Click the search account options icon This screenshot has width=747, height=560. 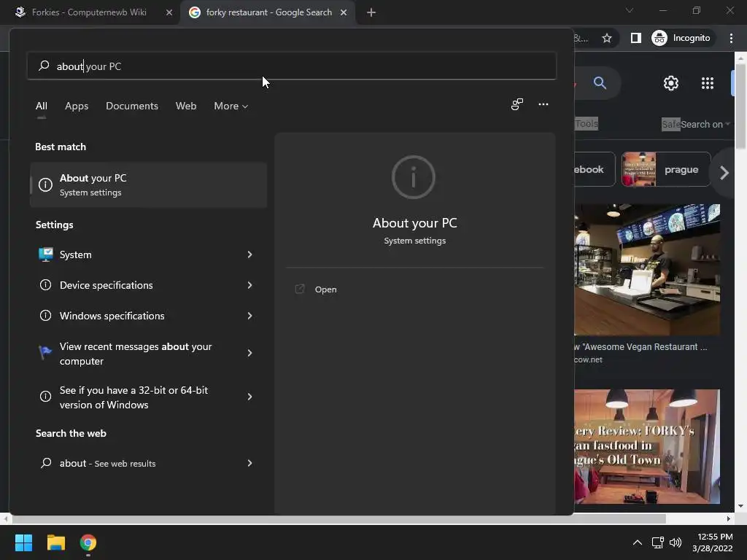point(517,104)
